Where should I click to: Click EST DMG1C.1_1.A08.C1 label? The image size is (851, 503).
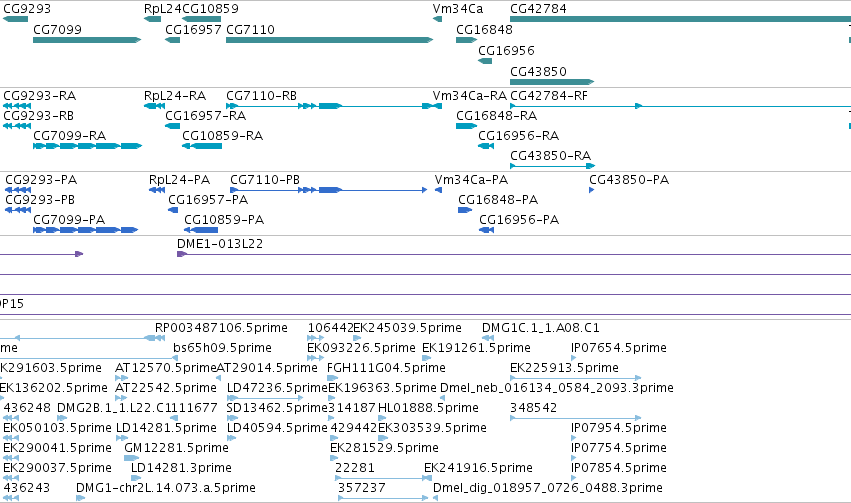tap(541, 328)
